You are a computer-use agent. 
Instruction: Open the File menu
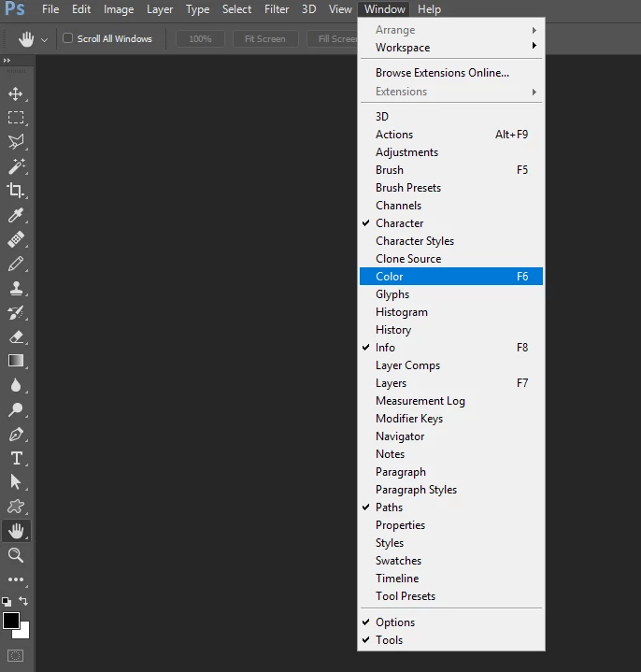[50, 9]
